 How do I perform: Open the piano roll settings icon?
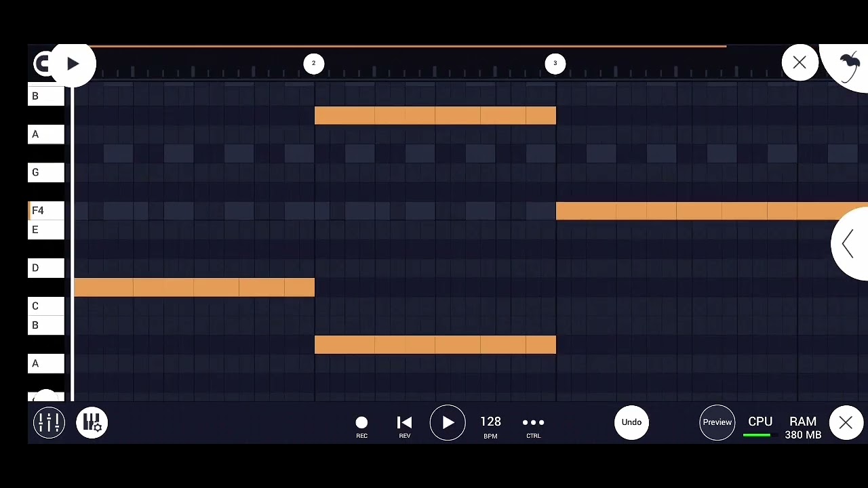(92, 422)
